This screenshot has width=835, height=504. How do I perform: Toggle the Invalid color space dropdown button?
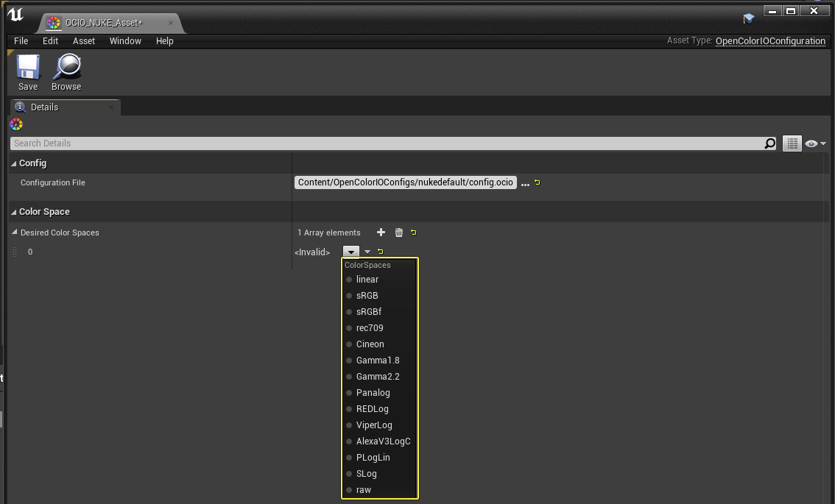click(x=351, y=252)
